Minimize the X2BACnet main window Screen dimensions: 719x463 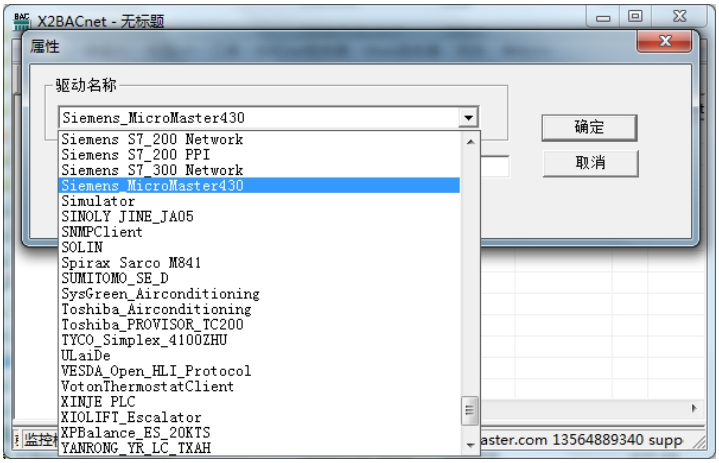pos(603,17)
